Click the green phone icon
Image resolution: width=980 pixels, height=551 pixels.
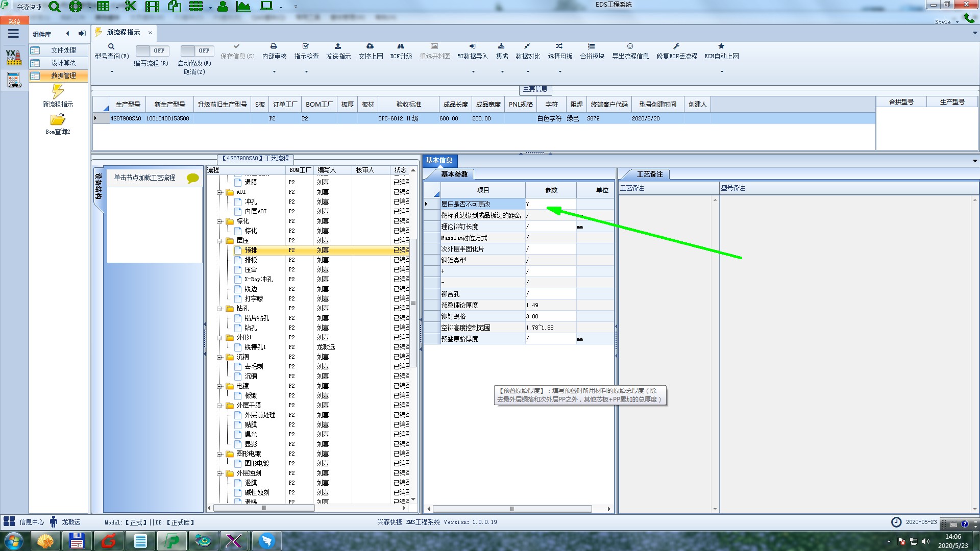point(969,18)
